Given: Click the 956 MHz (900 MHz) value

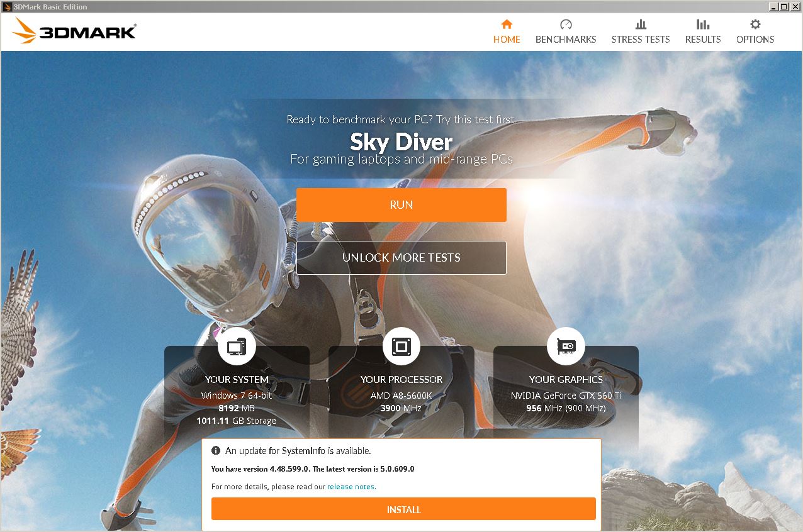Looking at the screenshot, I should (566, 408).
